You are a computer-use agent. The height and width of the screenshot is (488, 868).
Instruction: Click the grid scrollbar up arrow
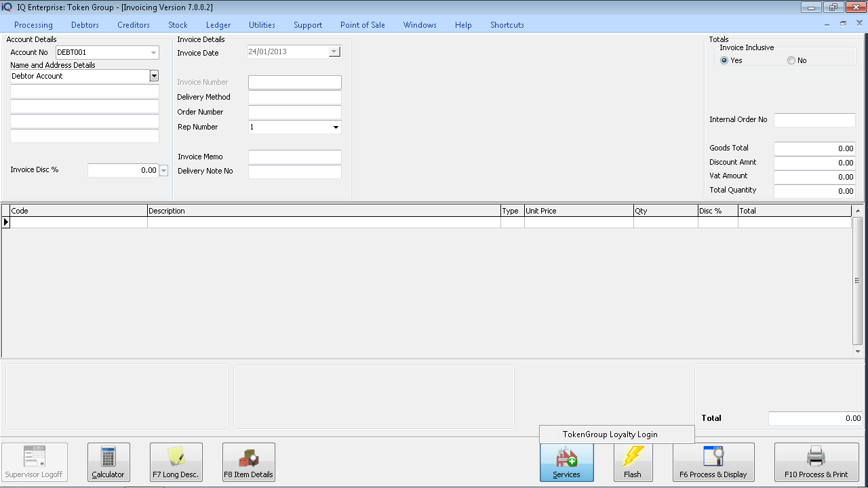tap(857, 211)
